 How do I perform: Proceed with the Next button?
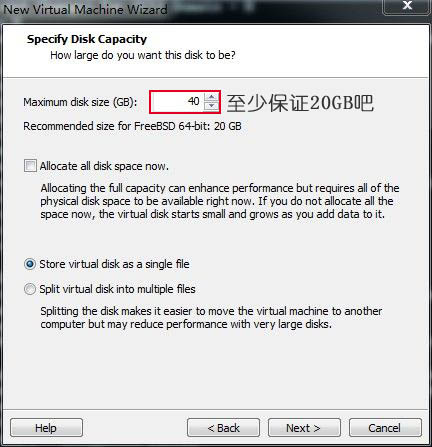[x=304, y=428]
